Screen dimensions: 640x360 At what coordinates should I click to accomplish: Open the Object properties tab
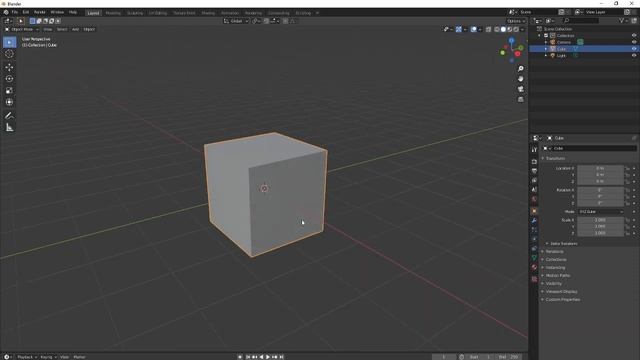(534, 211)
